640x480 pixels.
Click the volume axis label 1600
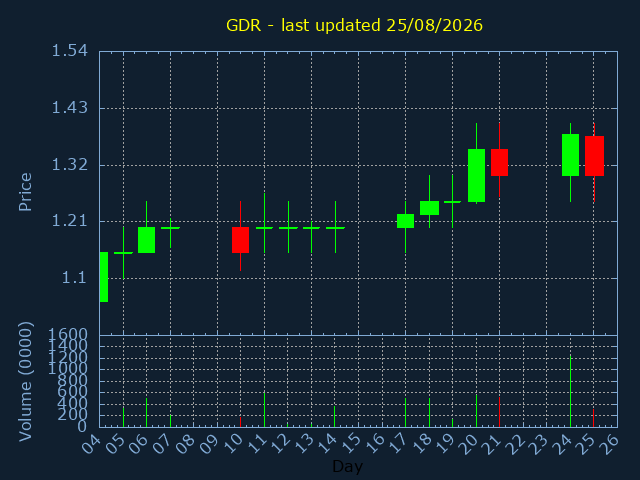point(67,335)
